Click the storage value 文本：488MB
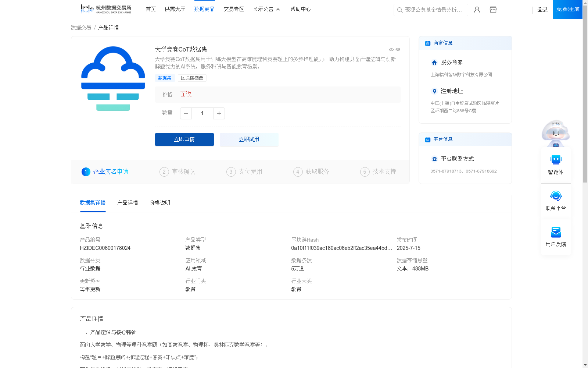The width and height of the screenshot is (588, 368). coord(413,269)
